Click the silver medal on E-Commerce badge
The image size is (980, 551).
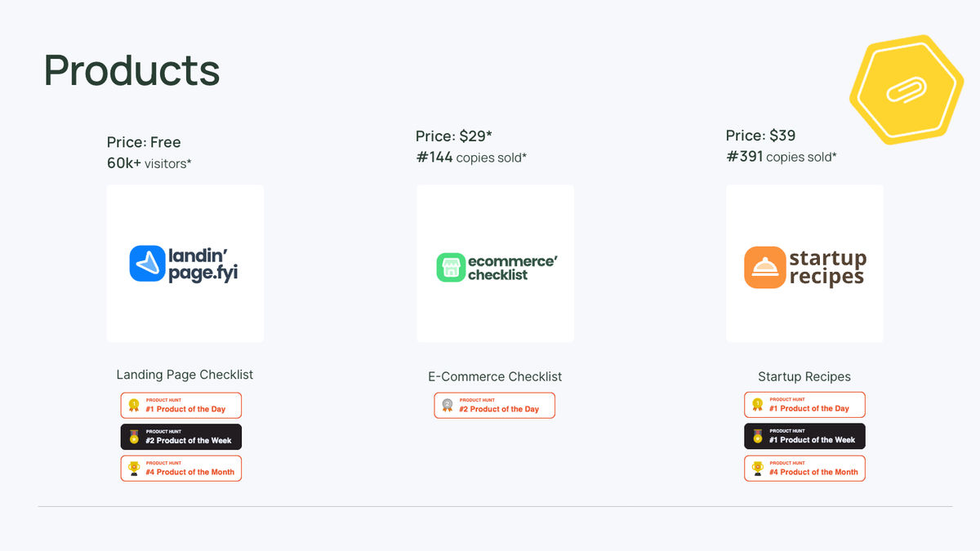[447, 405]
